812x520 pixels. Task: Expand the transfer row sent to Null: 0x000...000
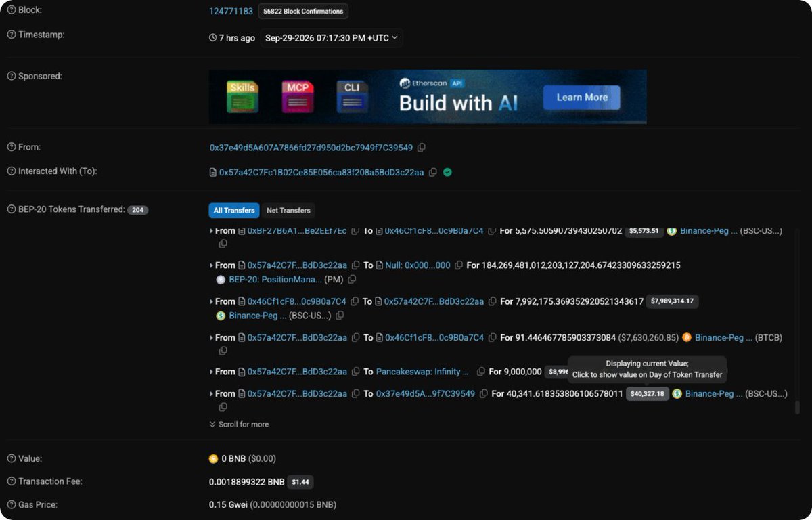click(x=212, y=265)
